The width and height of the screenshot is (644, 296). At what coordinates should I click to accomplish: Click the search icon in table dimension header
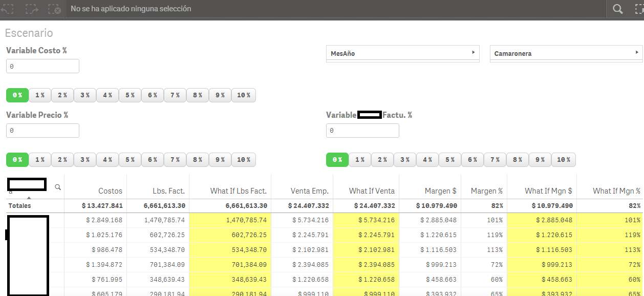[58, 187]
